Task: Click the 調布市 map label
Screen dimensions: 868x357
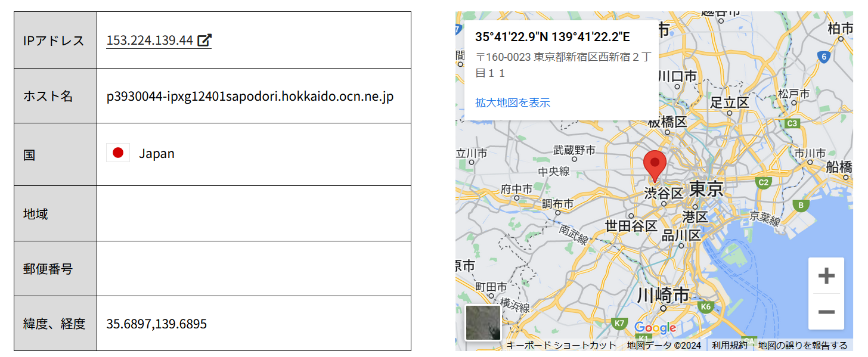Action: (557, 203)
